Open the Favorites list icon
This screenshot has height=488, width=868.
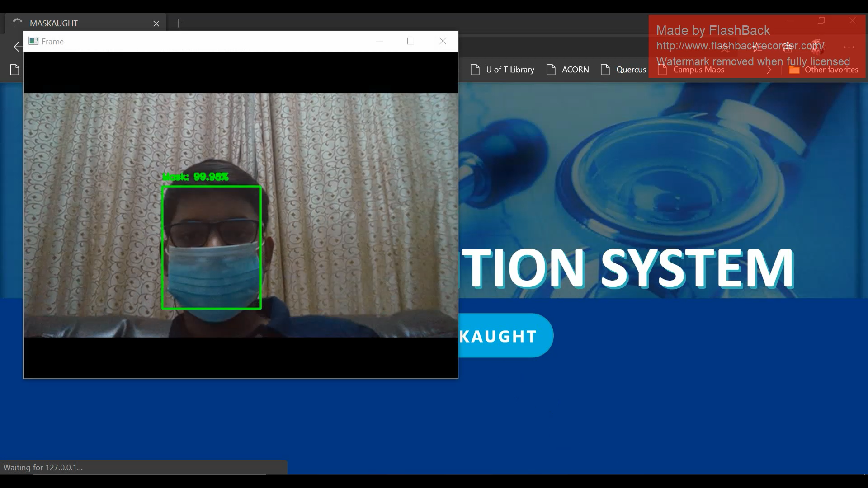pyautogui.click(x=758, y=47)
